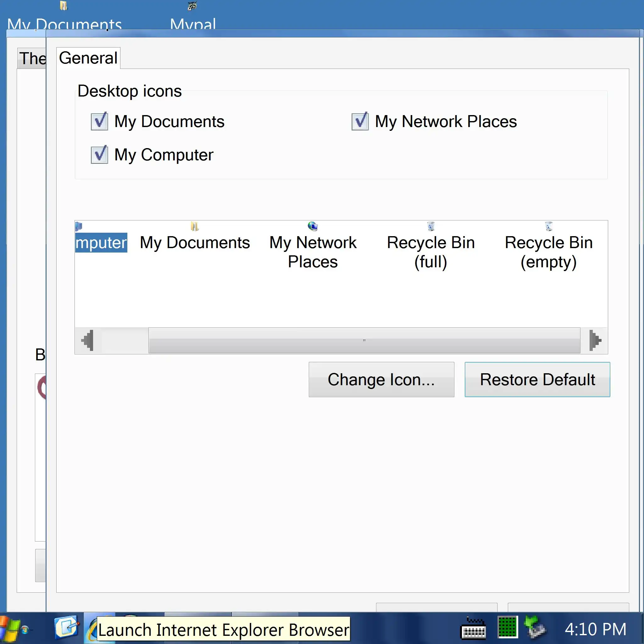Click the Change Icon... button
Viewport: 644px width, 644px height.
pos(381,379)
